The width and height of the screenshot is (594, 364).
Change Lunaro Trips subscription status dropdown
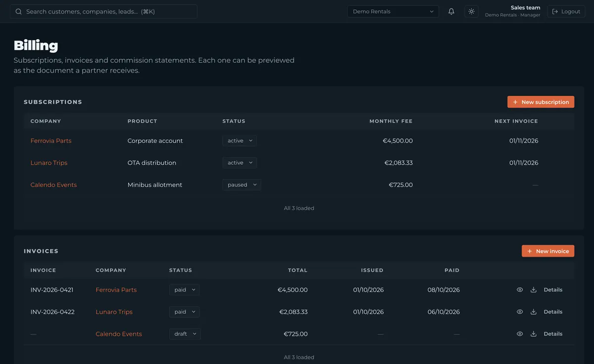[x=240, y=163]
